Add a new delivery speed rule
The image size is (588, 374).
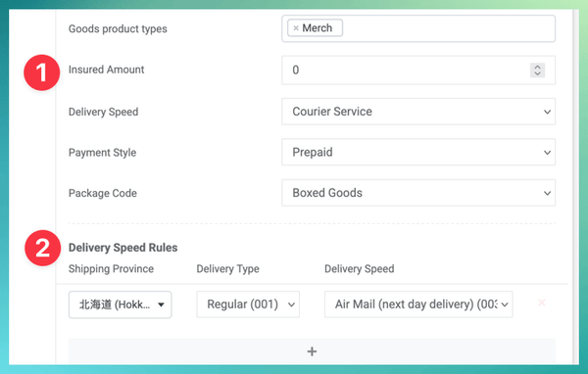pyautogui.click(x=312, y=351)
